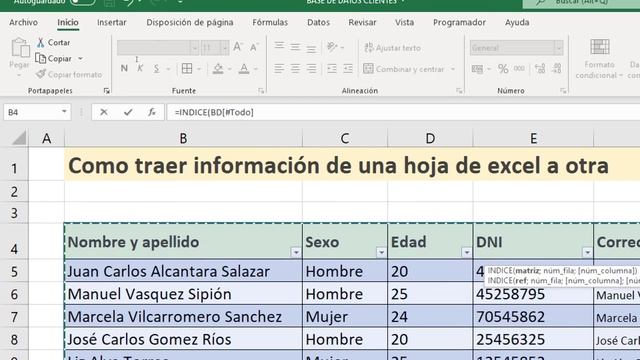The width and height of the screenshot is (640, 360).
Task: Increase font size with large A
Action: [x=238, y=47]
